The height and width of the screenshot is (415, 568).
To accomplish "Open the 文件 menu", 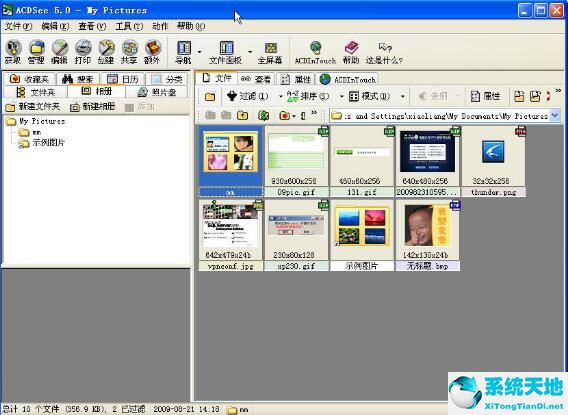I will click(18, 26).
